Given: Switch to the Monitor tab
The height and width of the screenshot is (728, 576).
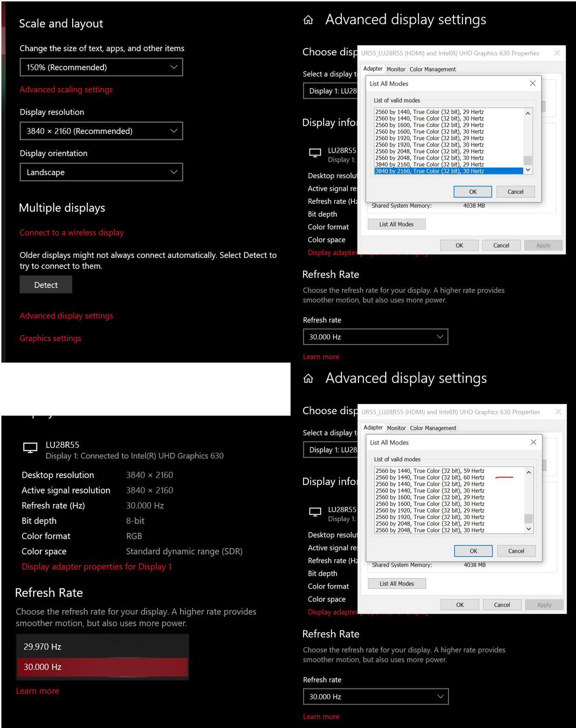Looking at the screenshot, I should pos(396,69).
